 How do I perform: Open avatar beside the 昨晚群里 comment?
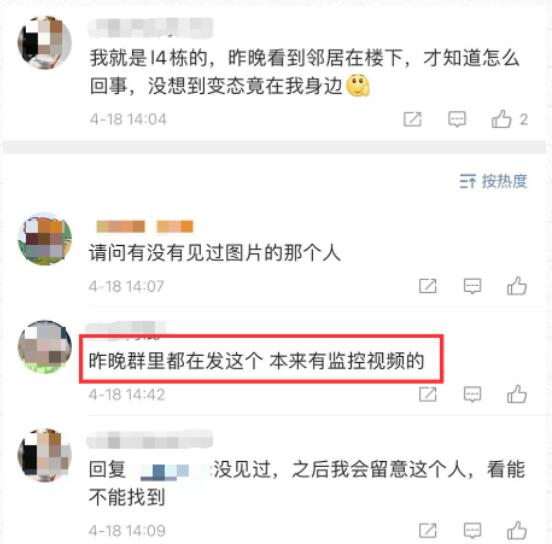[44, 347]
